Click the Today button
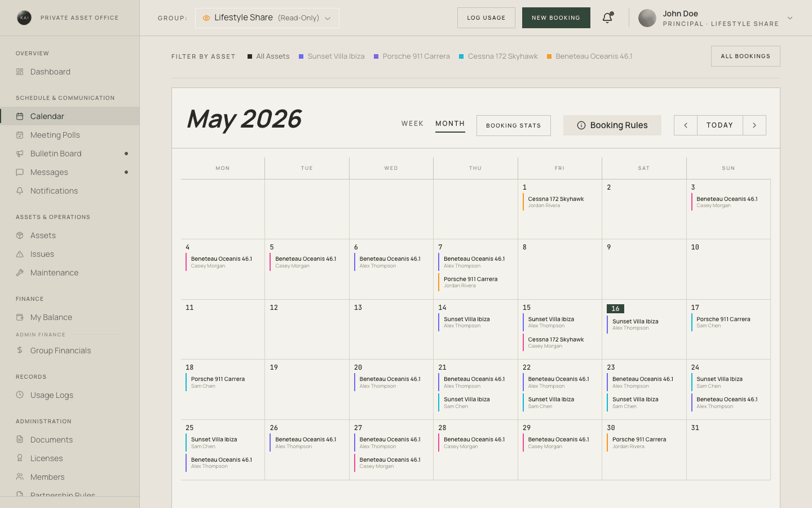This screenshot has width=812, height=508. coord(720,125)
